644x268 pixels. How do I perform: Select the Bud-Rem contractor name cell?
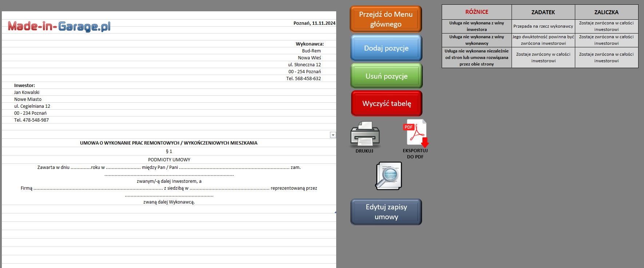pyautogui.click(x=311, y=51)
